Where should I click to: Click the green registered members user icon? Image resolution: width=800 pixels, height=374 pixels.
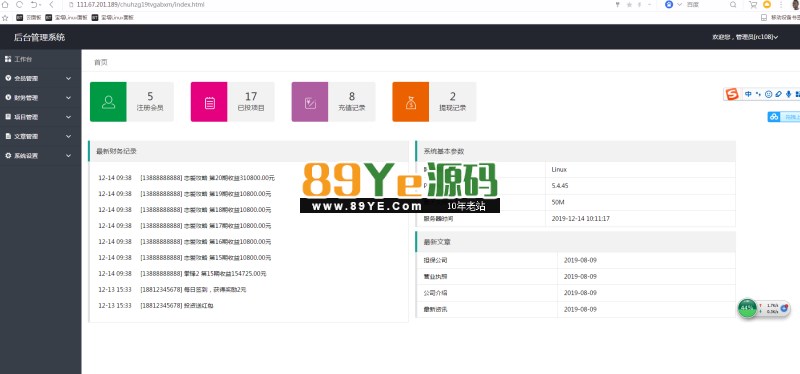tap(108, 102)
